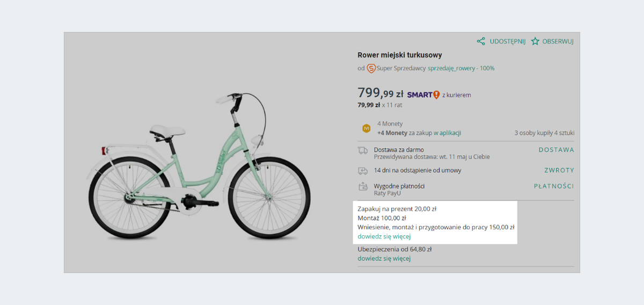The width and height of the screenshot is (644, 305).
Task: Select the "Zapakuj na prezent 20,00 zł" option
Action: coord(397,208)
